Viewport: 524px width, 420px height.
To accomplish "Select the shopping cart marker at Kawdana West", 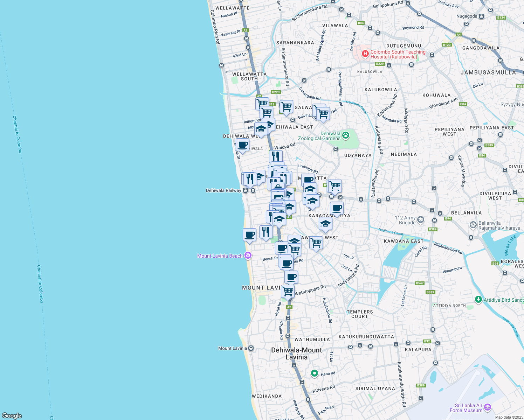I will [x=316, y=243].
